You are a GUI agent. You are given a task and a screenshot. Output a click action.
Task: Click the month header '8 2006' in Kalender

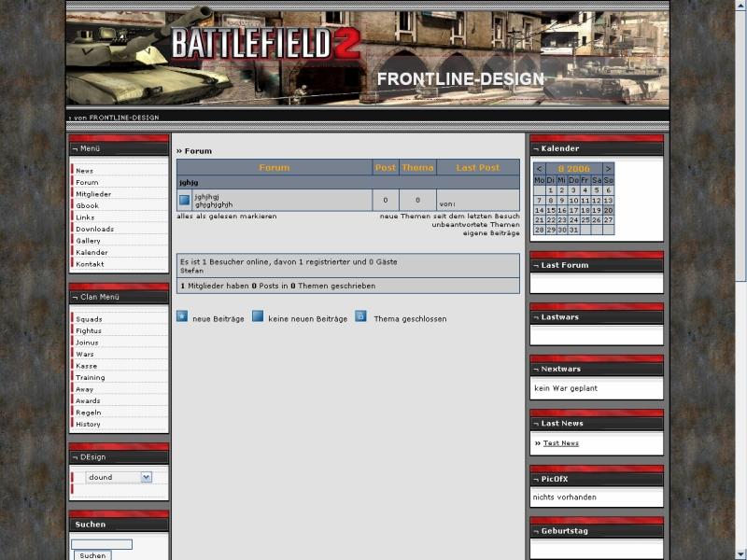573,169
